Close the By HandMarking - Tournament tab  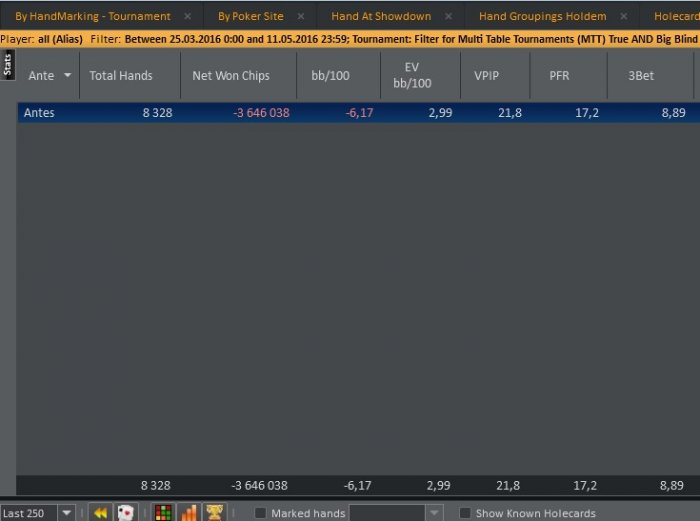click(188, 17)
